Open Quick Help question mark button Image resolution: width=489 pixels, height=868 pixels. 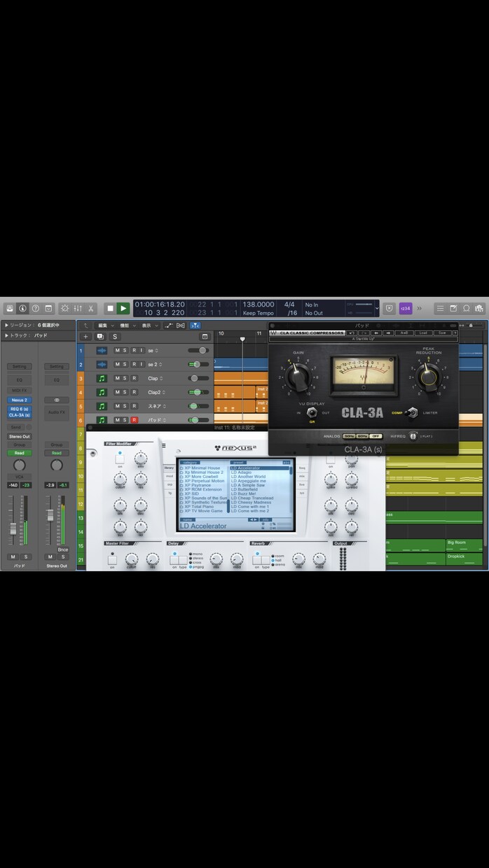point(35,308)
